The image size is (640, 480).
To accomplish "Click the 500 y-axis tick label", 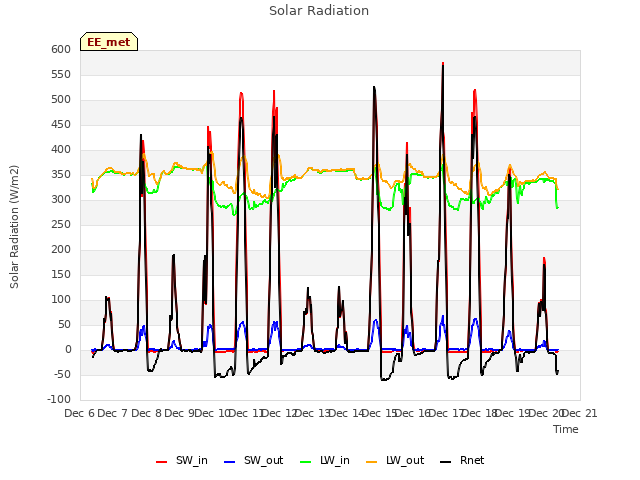I will coord(61,100).
